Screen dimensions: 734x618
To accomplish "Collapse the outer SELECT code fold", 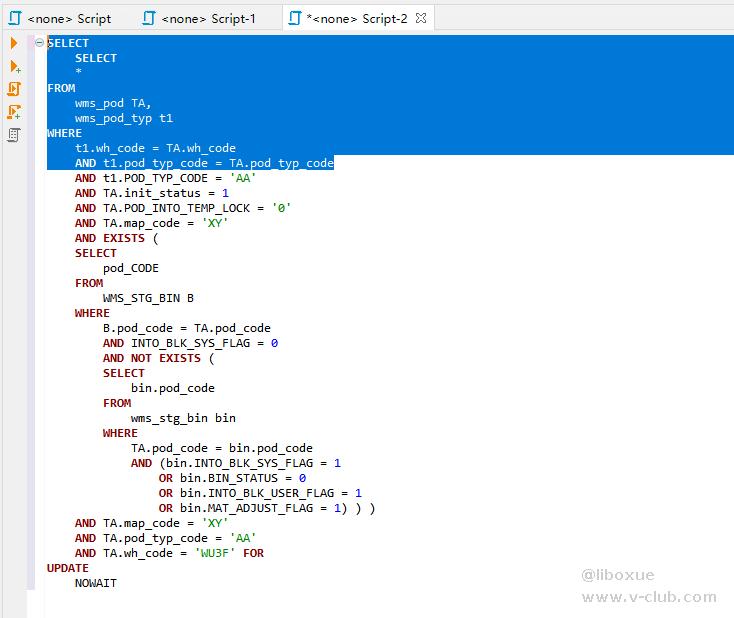I will 39,43.
